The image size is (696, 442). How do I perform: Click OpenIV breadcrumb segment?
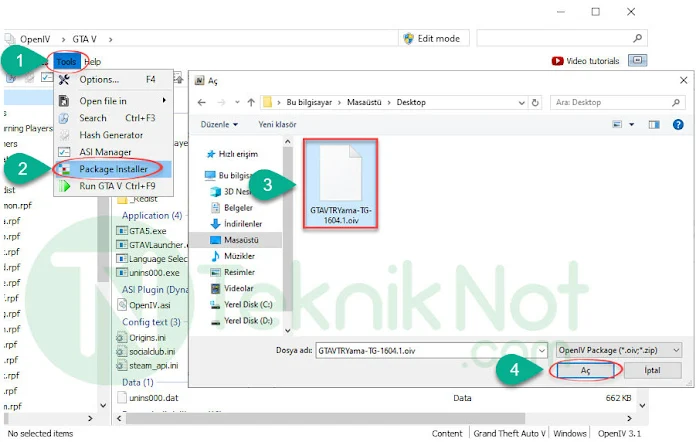point(35,39)
